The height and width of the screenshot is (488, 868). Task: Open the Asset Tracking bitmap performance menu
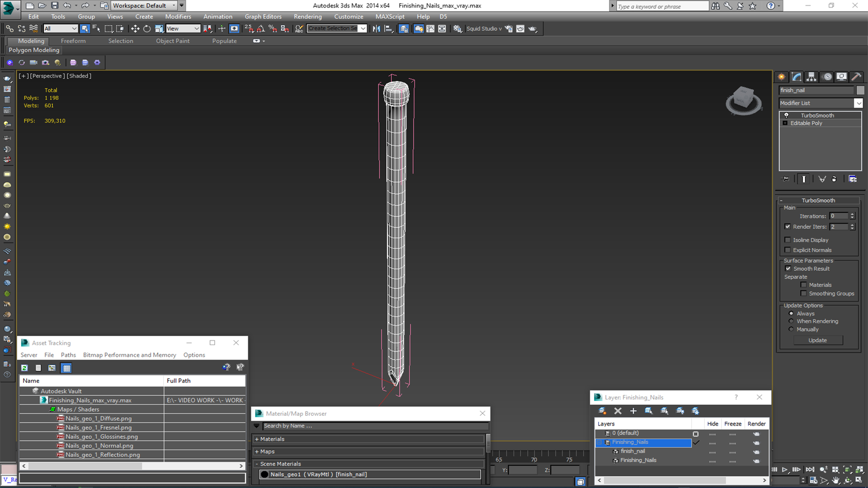[x=130, y=355]
